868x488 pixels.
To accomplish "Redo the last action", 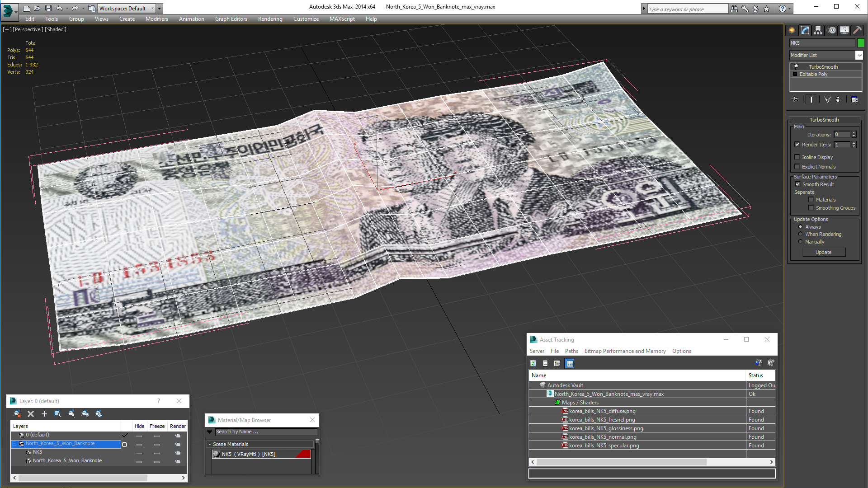I will click(75, 8).
